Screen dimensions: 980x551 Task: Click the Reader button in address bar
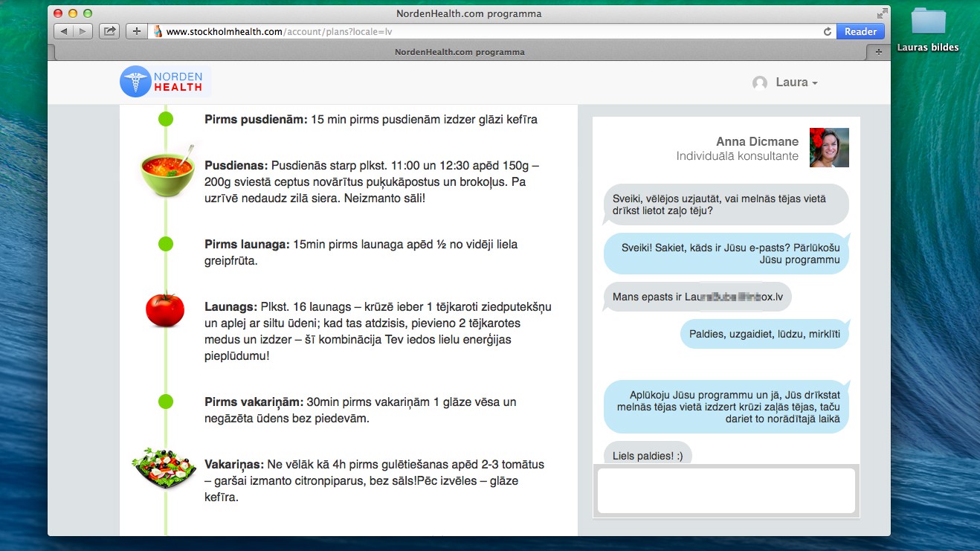click(860, 31)
